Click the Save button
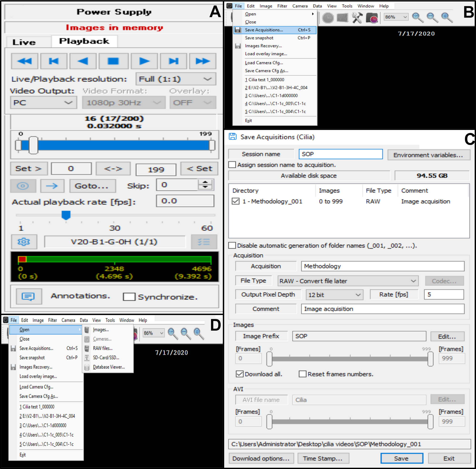The width and height of the screenshot is (476, 469). point(402,459)
